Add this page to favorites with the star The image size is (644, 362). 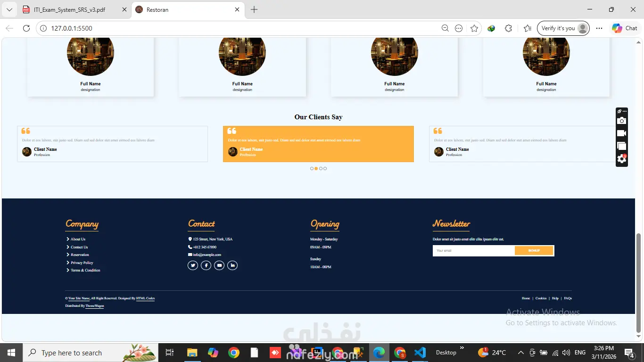pos(474,28)
